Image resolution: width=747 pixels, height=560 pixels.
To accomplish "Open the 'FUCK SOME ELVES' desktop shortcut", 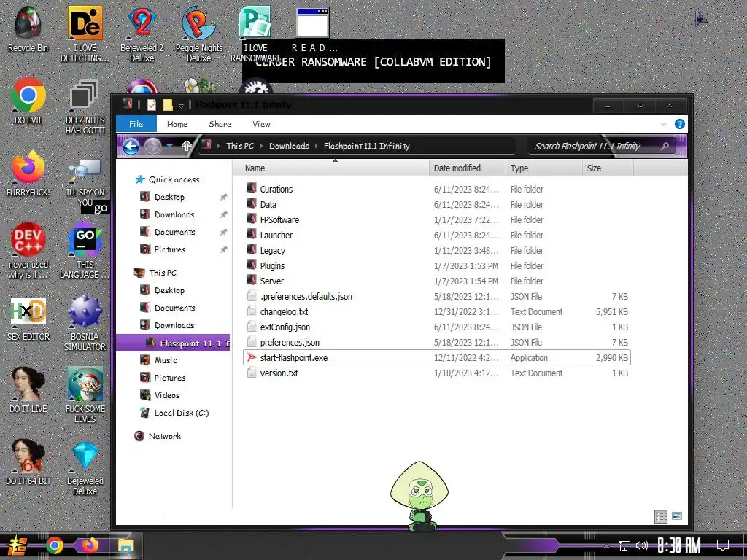I will point(85,394).
